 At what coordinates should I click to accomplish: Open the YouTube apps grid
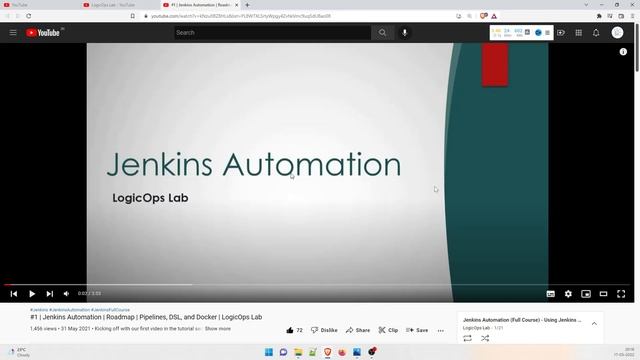[578, 33]
